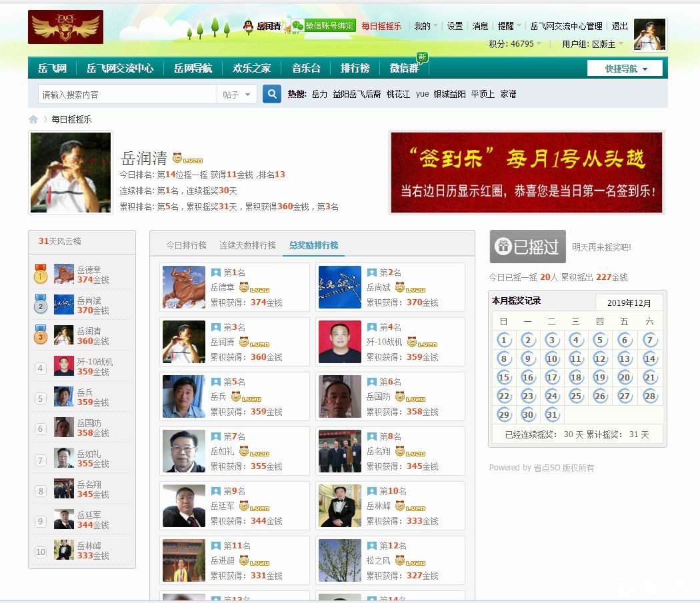
Task: Click hot search term 桃花江
Action: click(398, 94)
